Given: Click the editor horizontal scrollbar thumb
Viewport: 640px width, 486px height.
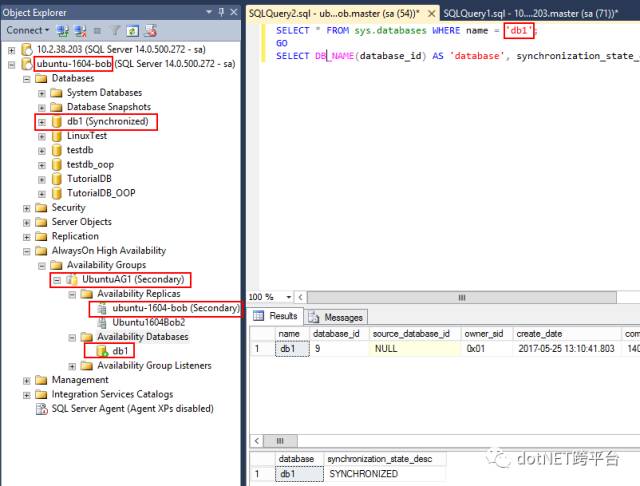Looking at the screenshot, I should (x=462, y=297).
